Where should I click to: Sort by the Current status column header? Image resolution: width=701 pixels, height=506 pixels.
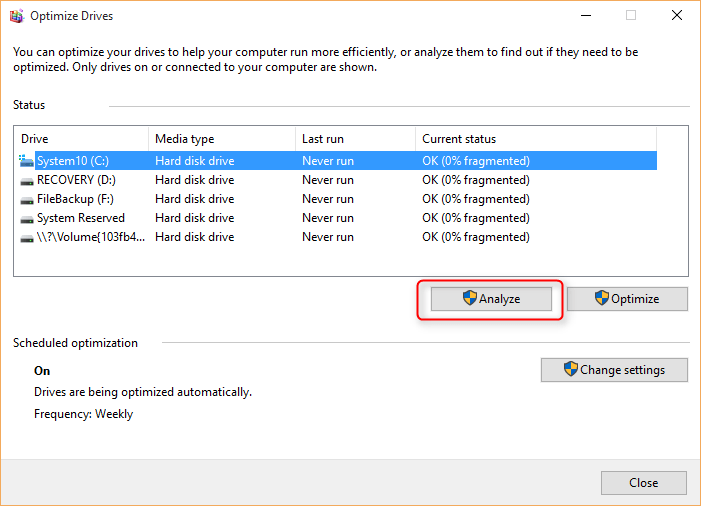coord(536,139)
